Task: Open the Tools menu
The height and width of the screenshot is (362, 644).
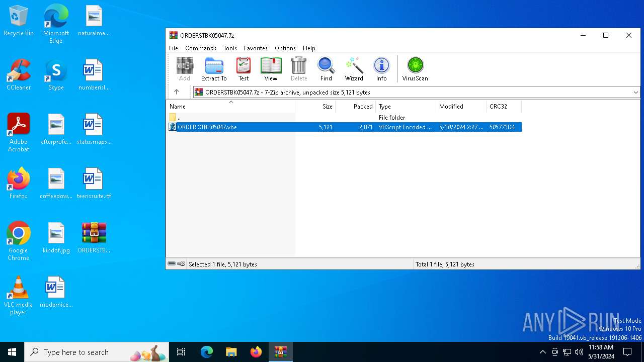Action: tap(230, 48)
